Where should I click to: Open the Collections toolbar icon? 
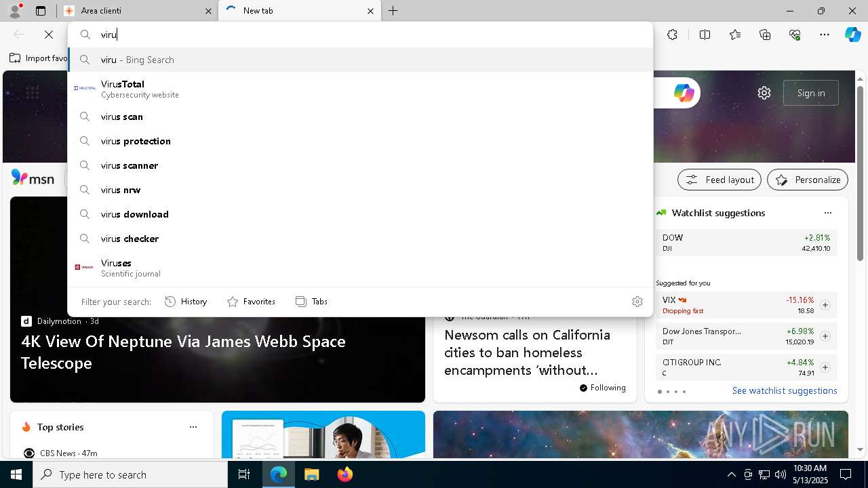(765, 35)
